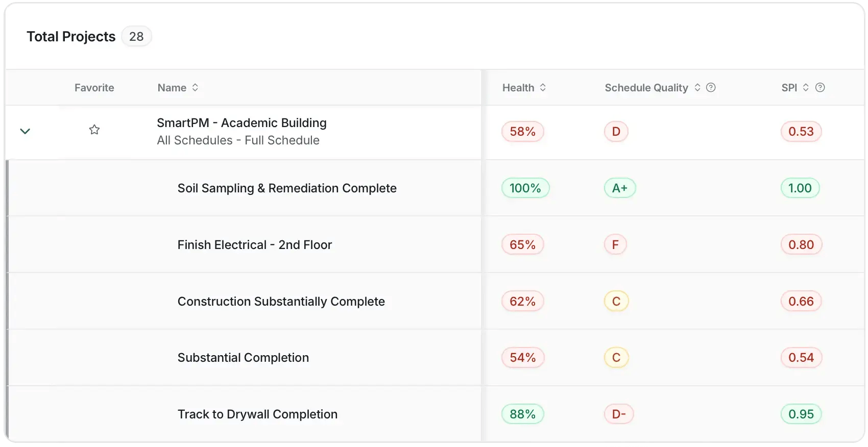Screen dimensions: 868x447
Task: Click the 100% health badge for Soil Sampling
Action: (x=525, y=188)
